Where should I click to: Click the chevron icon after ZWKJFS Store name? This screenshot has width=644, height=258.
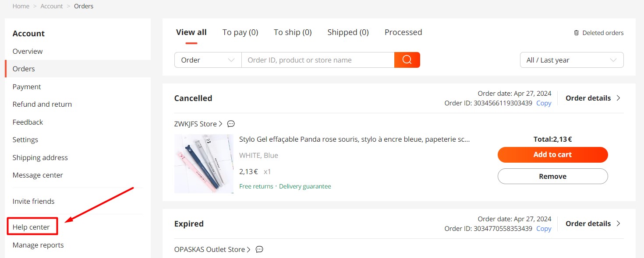point(220,124)
